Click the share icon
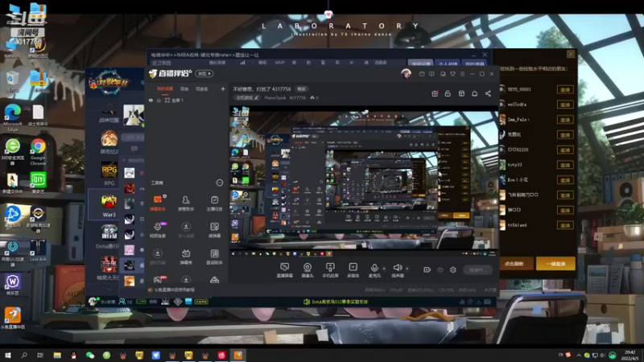 pos(488,93)
